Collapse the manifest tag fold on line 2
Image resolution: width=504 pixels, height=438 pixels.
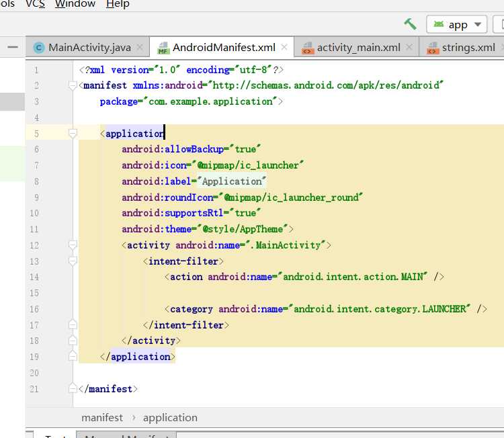[x=73, y=85]
